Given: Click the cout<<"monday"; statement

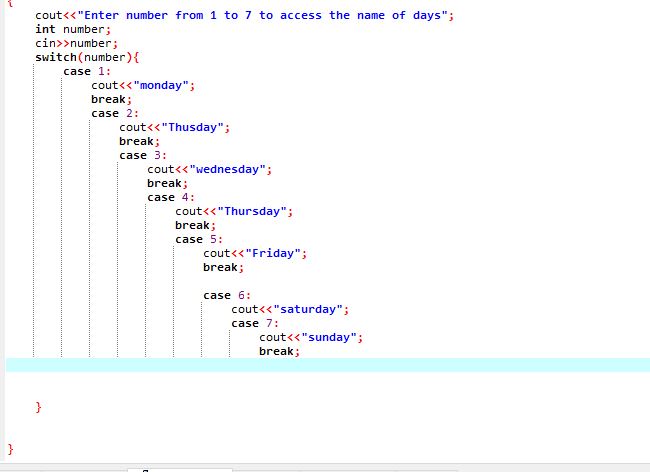Looking at the screenshot, I should (x=143, y=85).
